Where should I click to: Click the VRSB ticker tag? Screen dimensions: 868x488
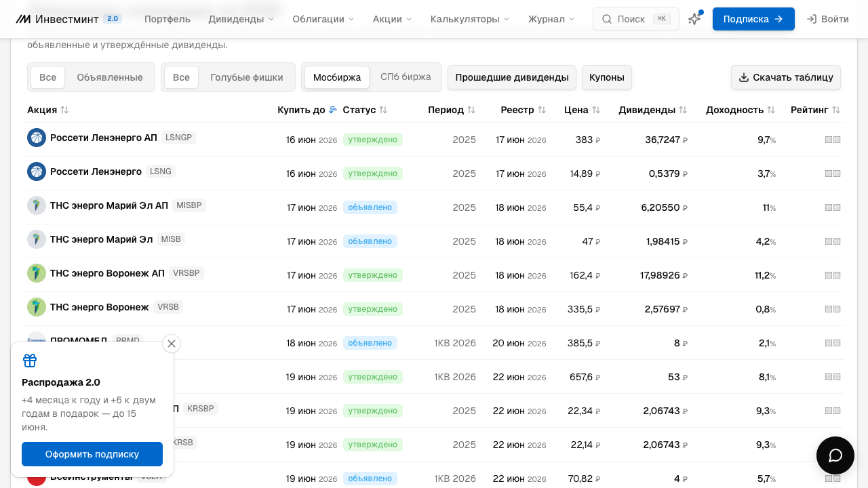tap(168, 307)
